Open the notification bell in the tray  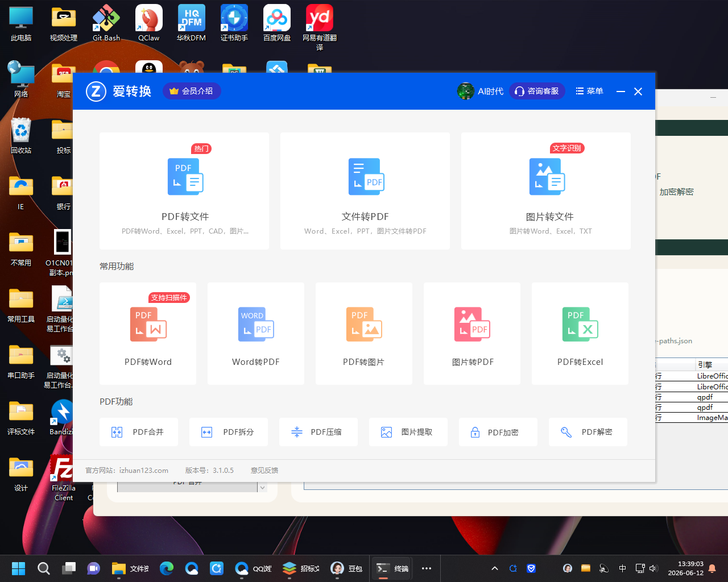(712, 568)
